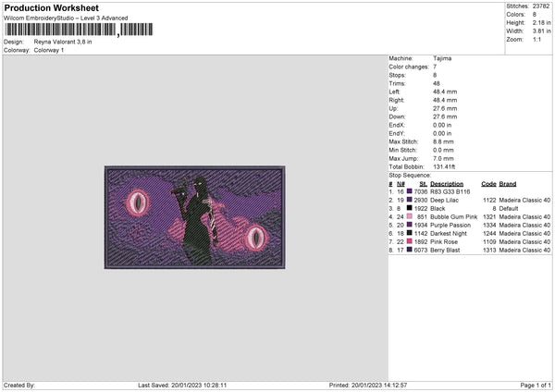Image resolution: width=555 pixels, height=392 pixels.
Task: Select the Bubble Gum Pink description text
Action: click(x=454, y=217)
